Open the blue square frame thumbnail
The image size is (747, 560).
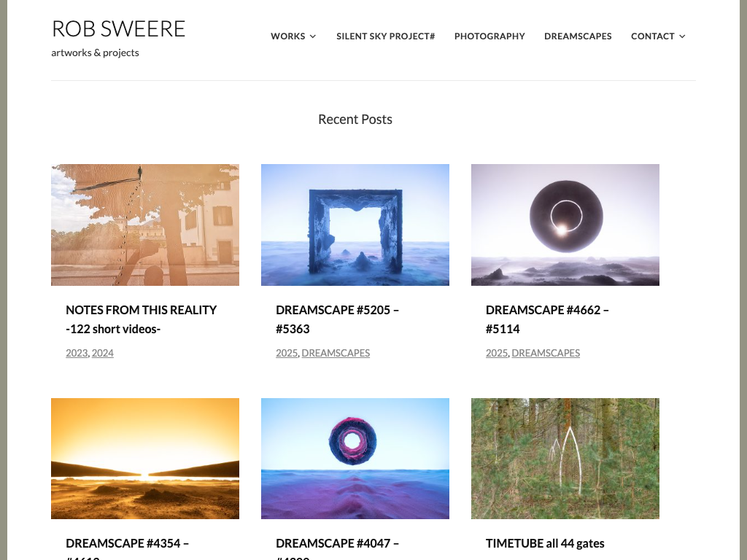point(355,225)
